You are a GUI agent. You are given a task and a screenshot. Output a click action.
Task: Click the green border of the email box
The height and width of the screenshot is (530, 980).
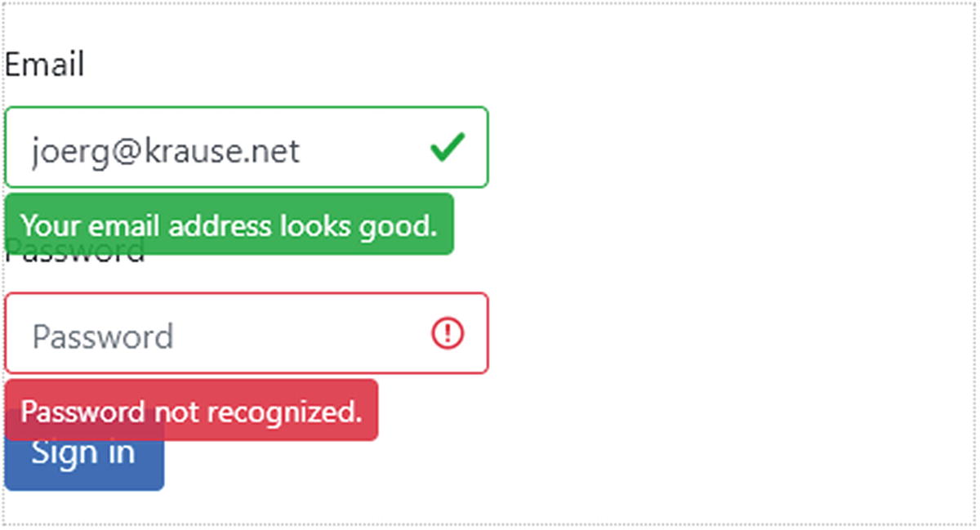click(x=488, y=148)
